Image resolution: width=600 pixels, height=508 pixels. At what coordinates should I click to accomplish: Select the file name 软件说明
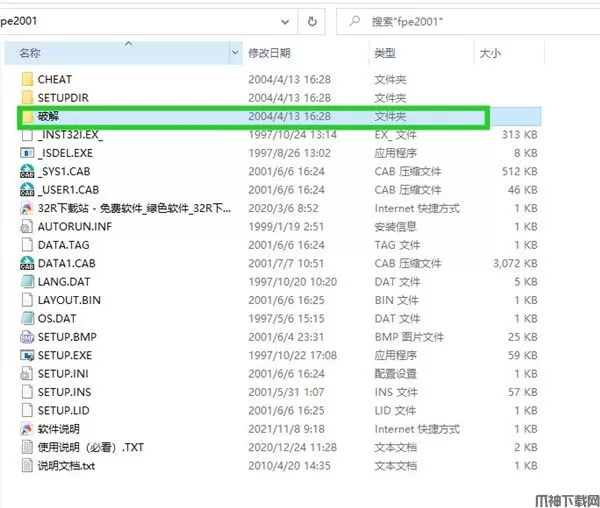59,429
